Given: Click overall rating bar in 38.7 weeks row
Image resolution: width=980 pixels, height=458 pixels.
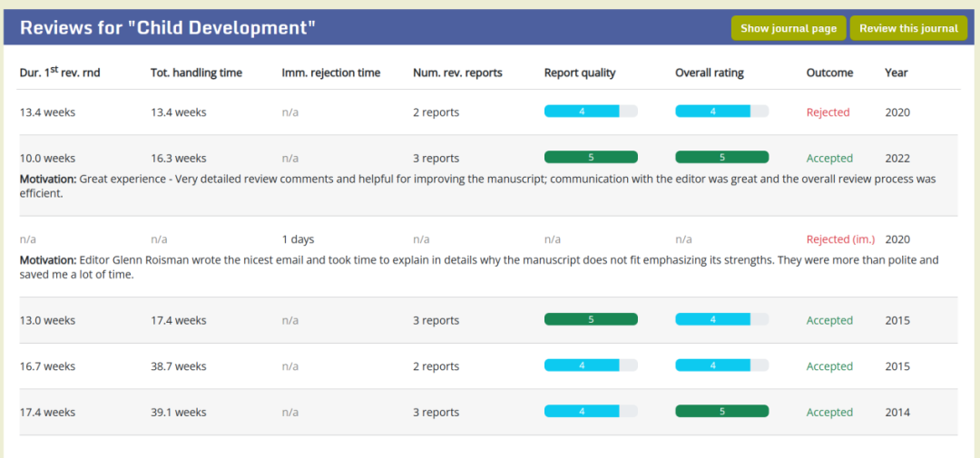Looking at the screenshot, I should [722, 365].
